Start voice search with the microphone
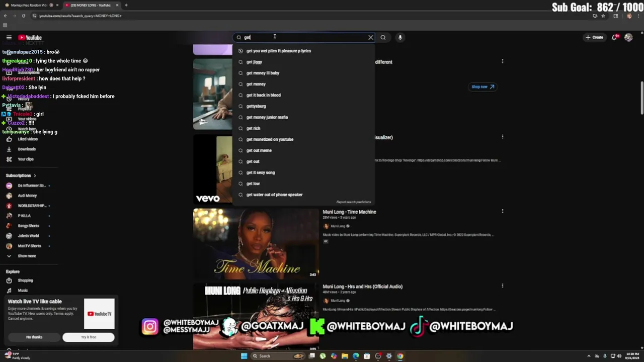This screenshot has width=644, height=362. point(400,37)
